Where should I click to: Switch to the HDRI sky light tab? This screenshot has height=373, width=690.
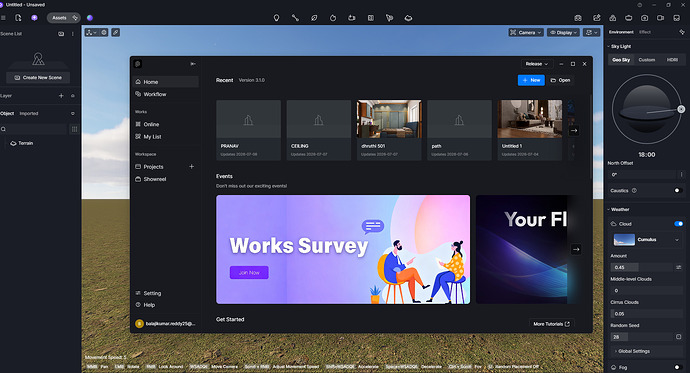[672, 60]
